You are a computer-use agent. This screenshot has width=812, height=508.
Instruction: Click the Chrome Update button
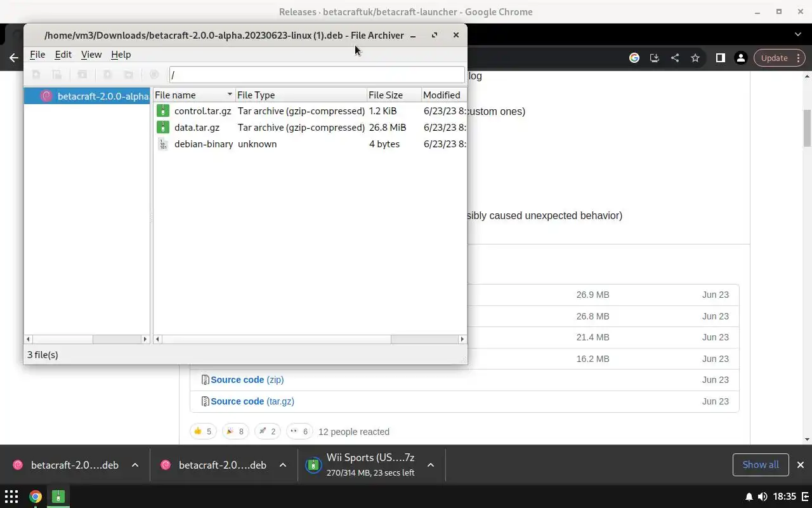(x=779, y=58)
